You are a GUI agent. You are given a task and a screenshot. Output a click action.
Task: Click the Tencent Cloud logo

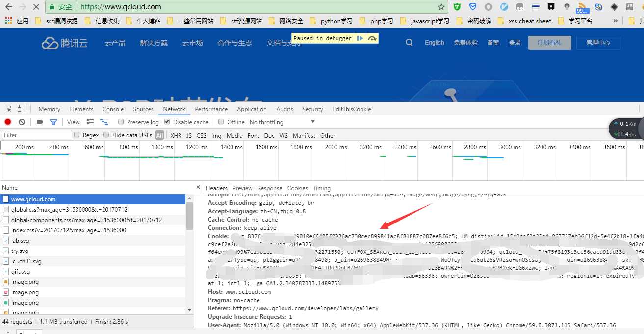coord(65,43)
